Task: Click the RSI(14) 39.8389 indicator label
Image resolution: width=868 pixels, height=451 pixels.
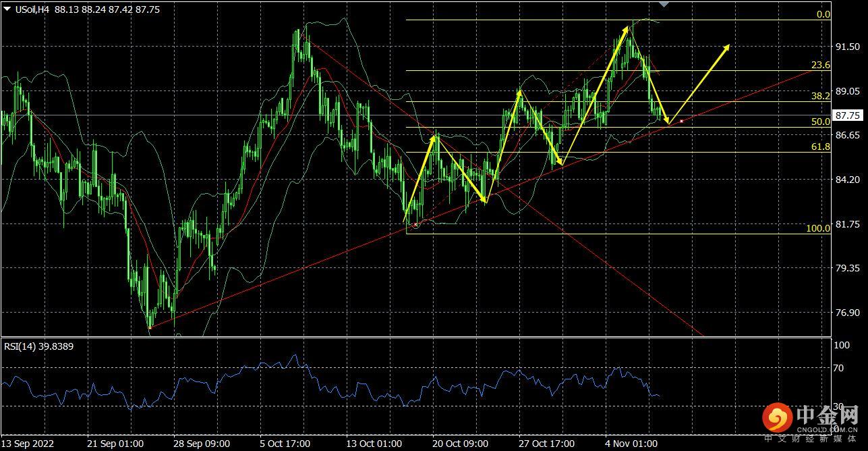Action: (x=39, y=346)
